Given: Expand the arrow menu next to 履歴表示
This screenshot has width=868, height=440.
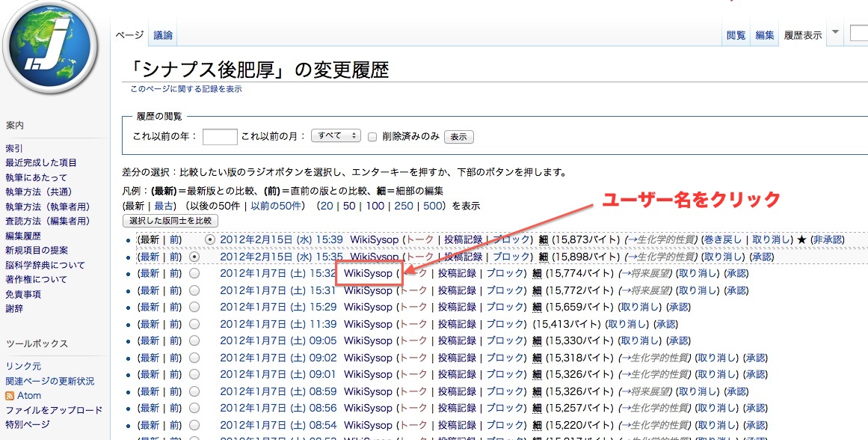Looking at the screenshot, I should click(835, 34).
